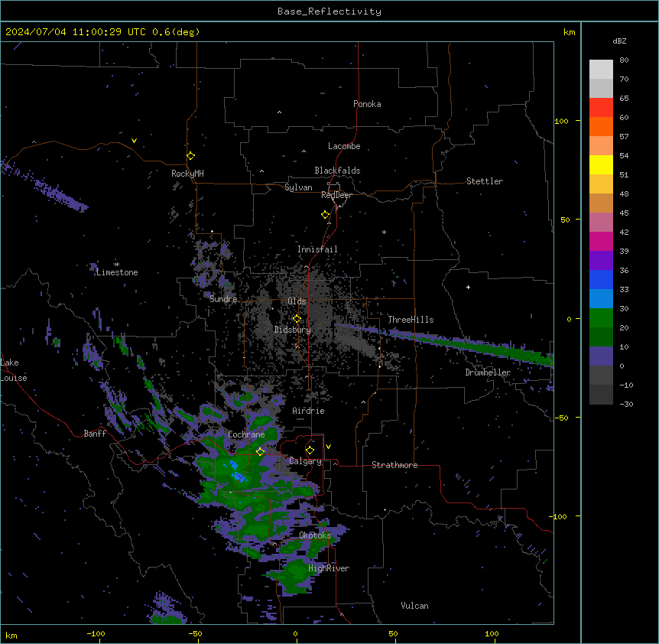Click the white plus marker north of Drumheller
The width and height of the screenshot is (659, 644).
468,287
